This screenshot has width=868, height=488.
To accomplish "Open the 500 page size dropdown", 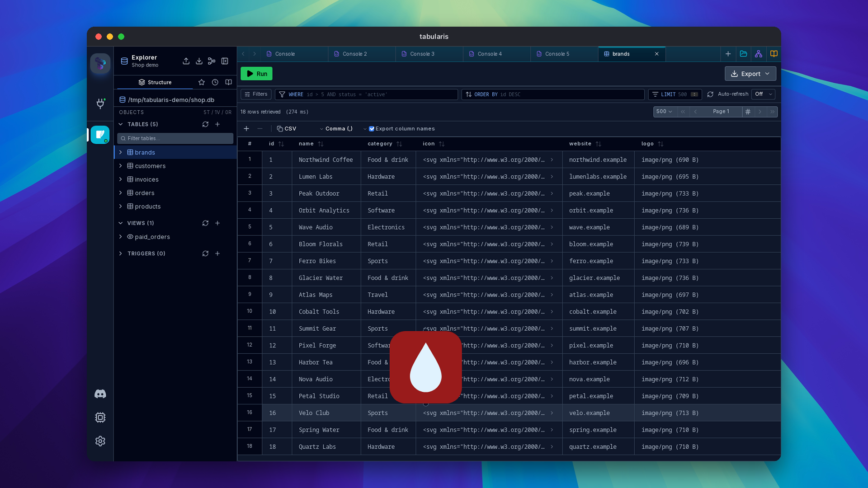I will pos(665,112).
